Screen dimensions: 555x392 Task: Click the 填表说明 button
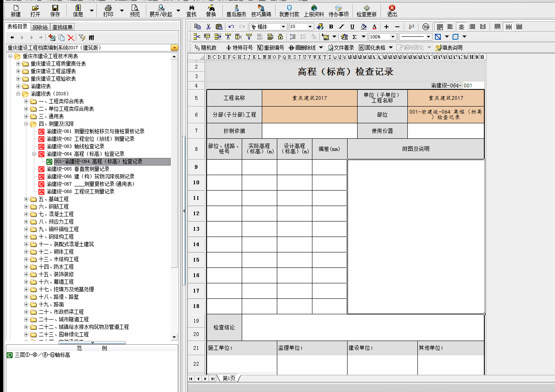tap(449, 48)
